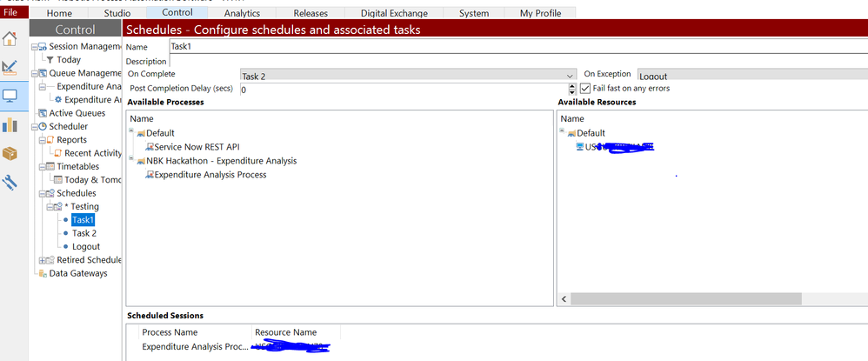This screenshot has height=361, width=868.
Task: Click the Post Completion Delay field
Action: click(404, 89)
